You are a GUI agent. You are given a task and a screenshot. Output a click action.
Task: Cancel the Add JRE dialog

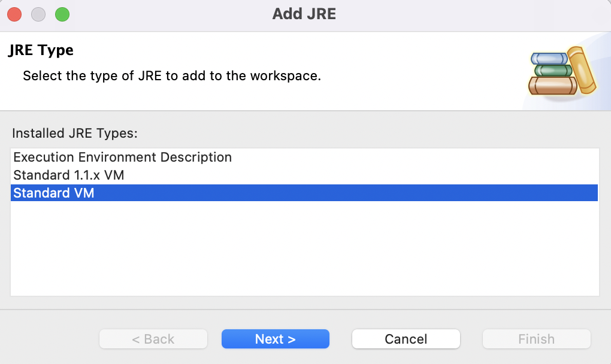coord(406,339)
